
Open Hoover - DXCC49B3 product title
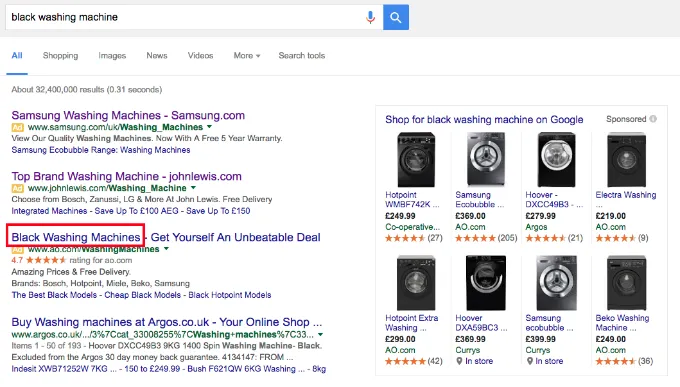[x=554, y=200]
